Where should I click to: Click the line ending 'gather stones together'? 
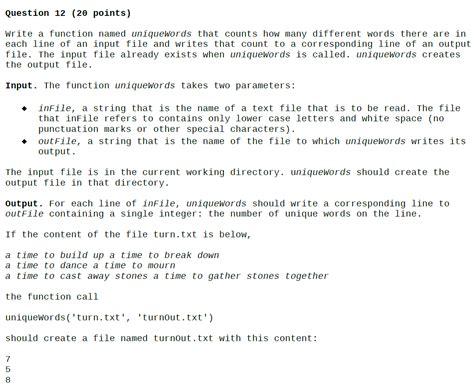tap(167, 276)
